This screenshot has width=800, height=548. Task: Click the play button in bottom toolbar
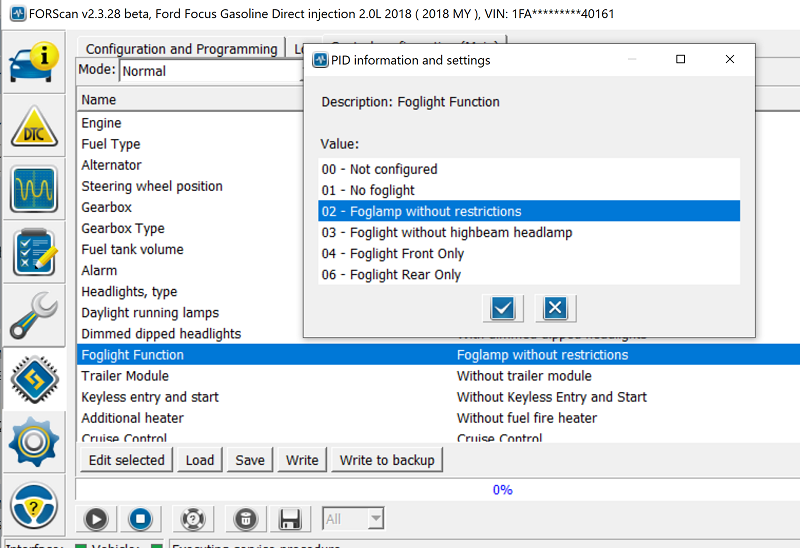click(96, 519)
